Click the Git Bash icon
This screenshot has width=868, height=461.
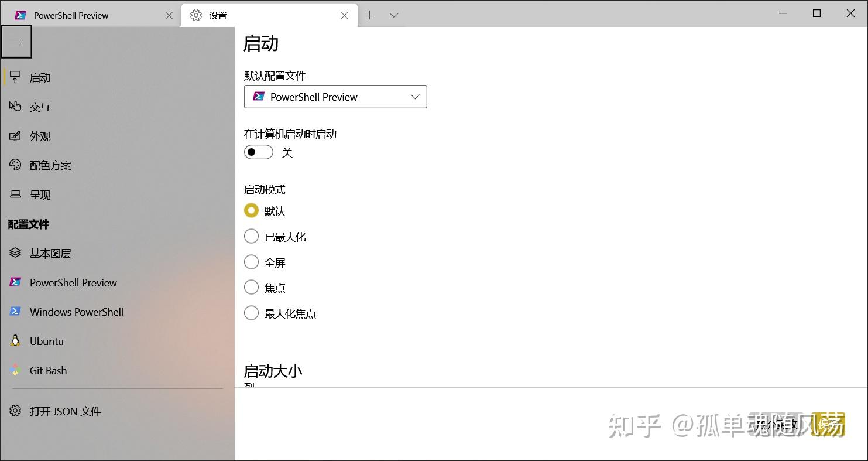15,370
